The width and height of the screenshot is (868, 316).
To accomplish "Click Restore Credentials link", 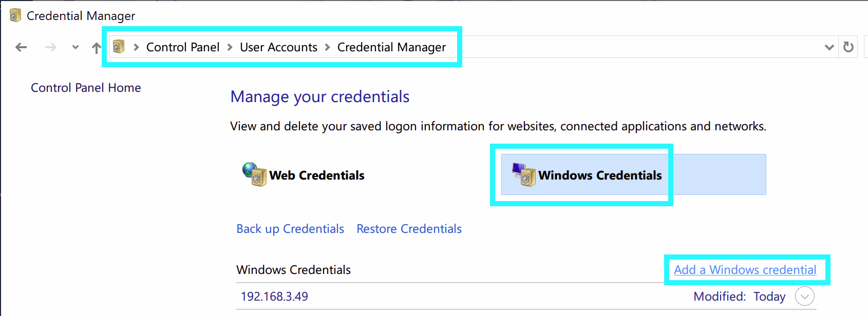I will (409, 229).
